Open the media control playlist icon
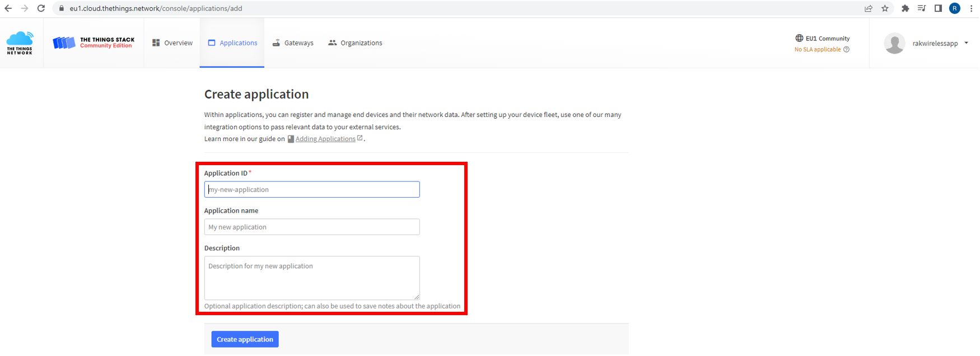980x356 pixels. (x=922, y=8)
